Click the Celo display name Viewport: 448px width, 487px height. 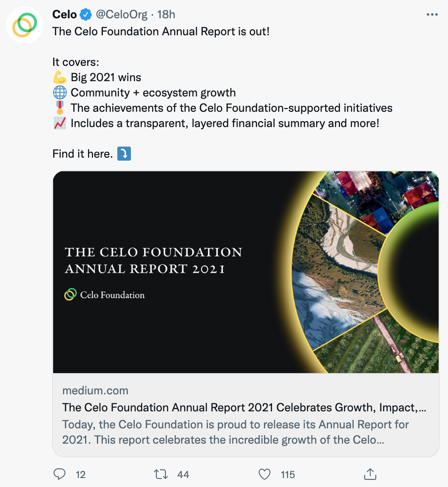tap(64, 14)
